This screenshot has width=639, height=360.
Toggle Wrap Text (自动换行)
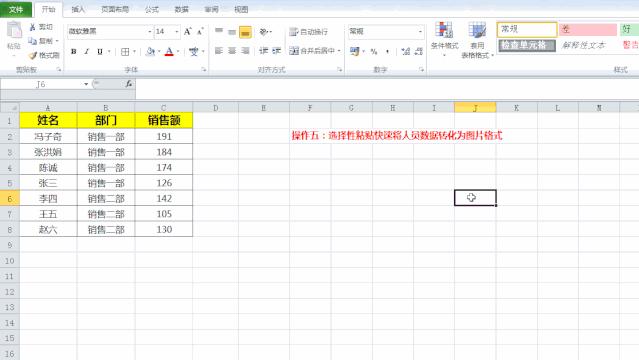[308, 31]
